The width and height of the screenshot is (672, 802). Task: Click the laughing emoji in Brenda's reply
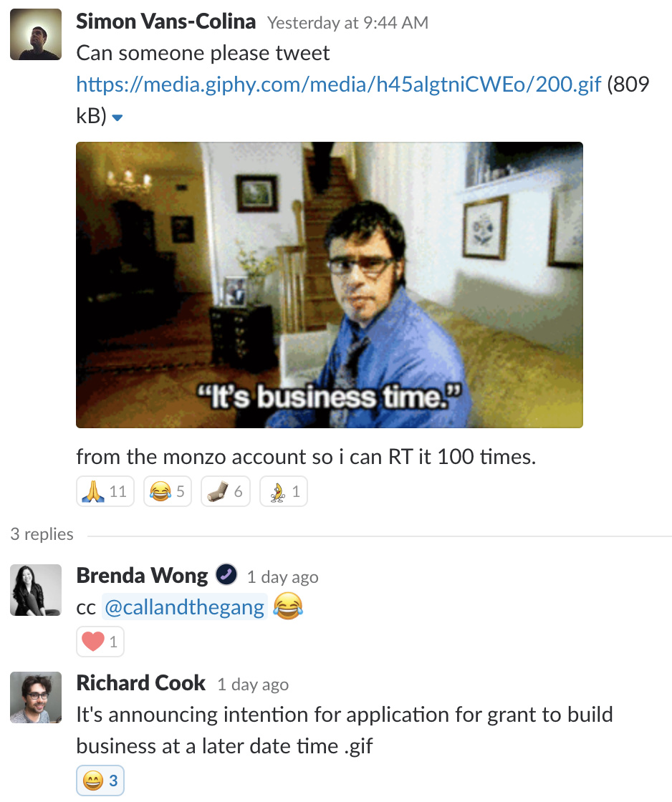[x=288, y=606]
